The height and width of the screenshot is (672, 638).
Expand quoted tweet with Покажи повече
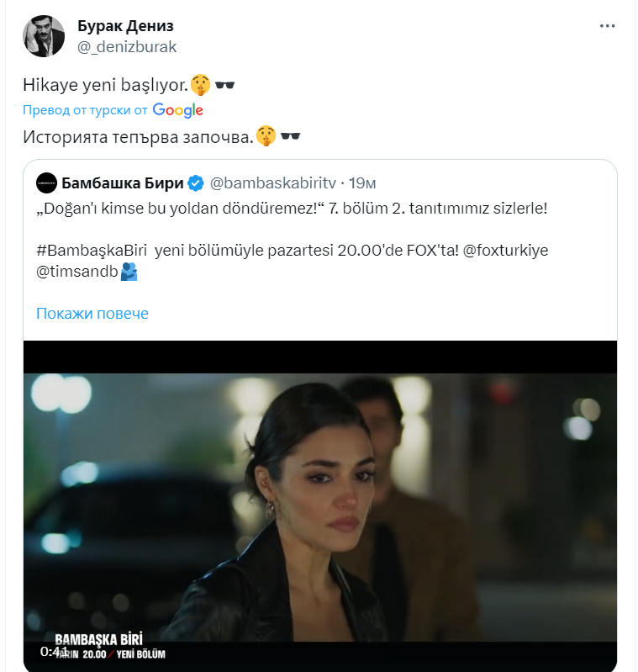click(x=92, y=314)
